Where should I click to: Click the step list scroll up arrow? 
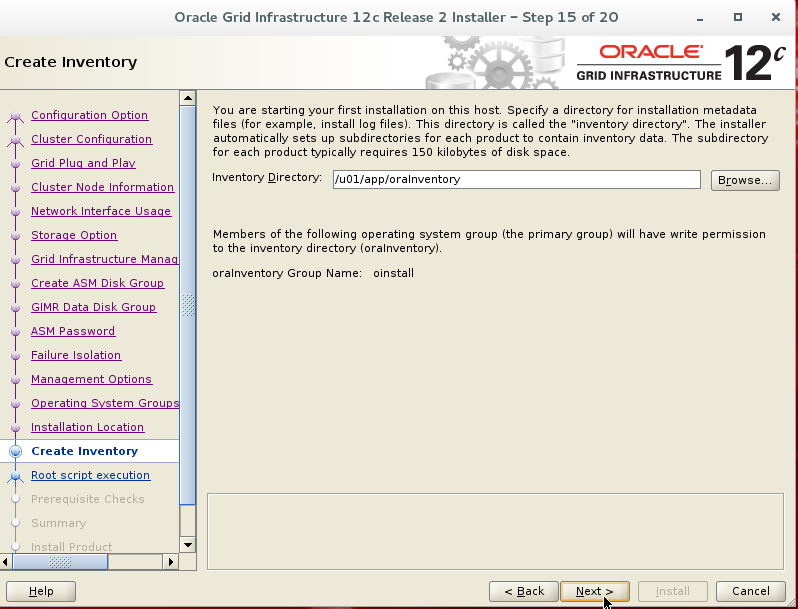point(188,98)
